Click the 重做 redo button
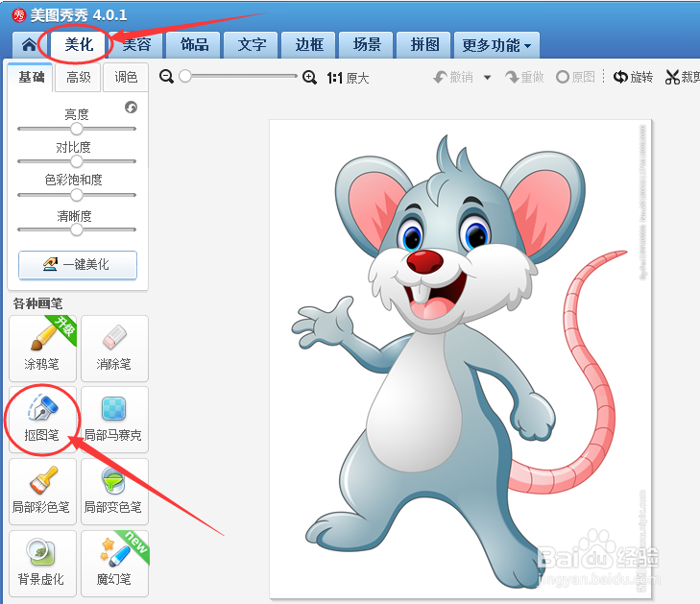 click(524, 77)
